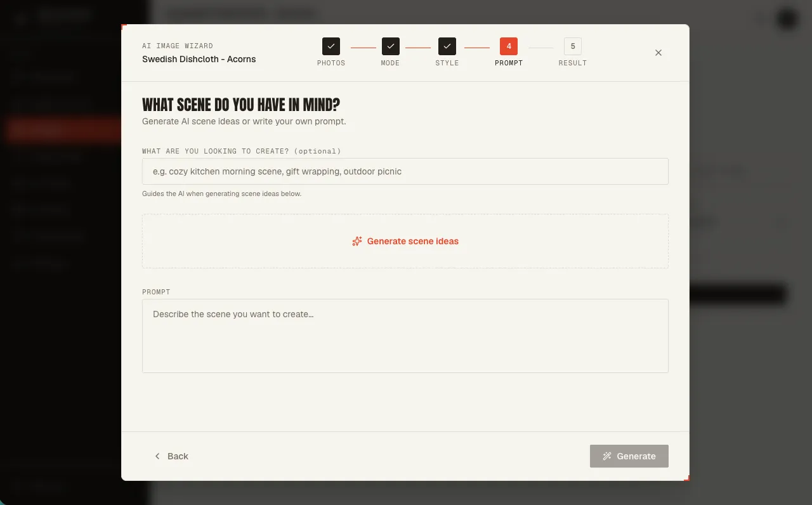Click the checkmark box above PHOTOS step
This screenshot has height=505, width=812.
331,46
